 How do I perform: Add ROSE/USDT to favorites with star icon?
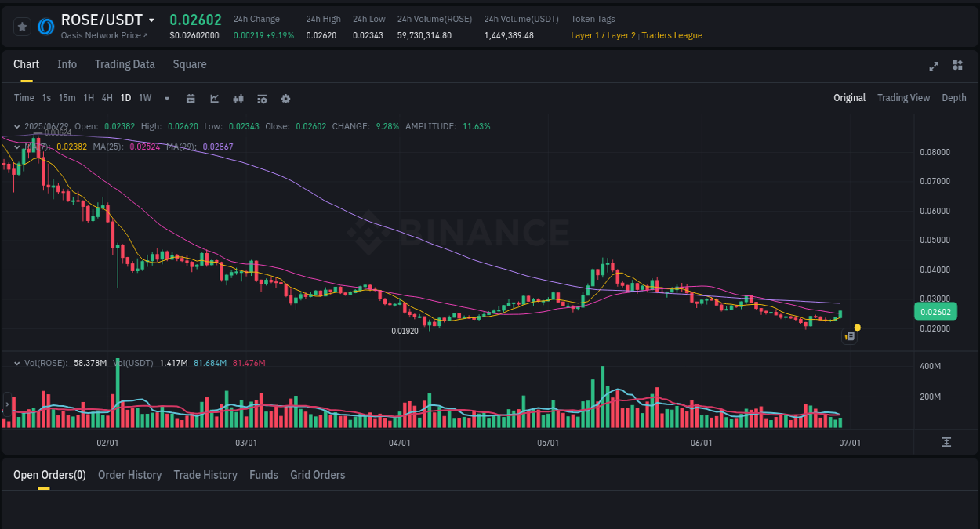(23, 27)
